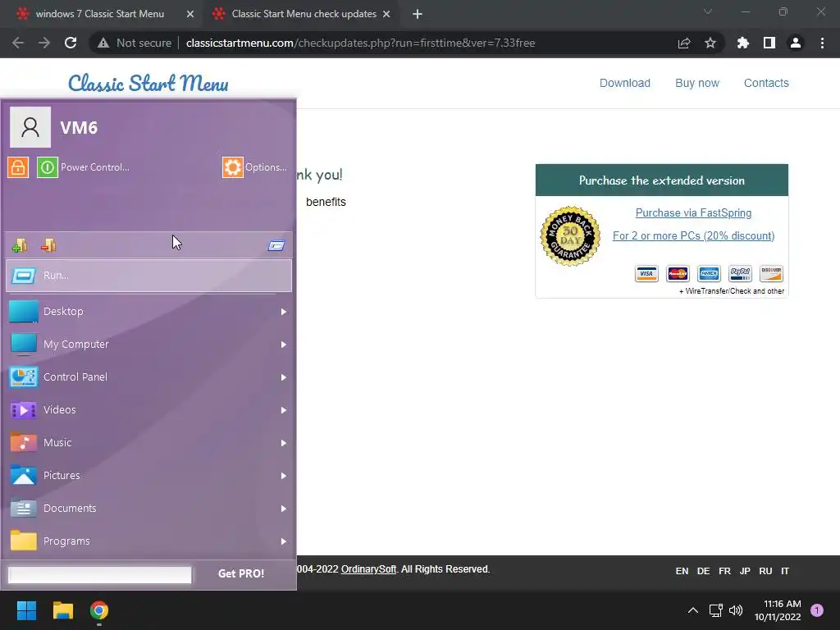The height and width of the screenshot is (630, 840).
Task: Open a new browser tab
Action: pyautogui.click(x=418, y=14)
